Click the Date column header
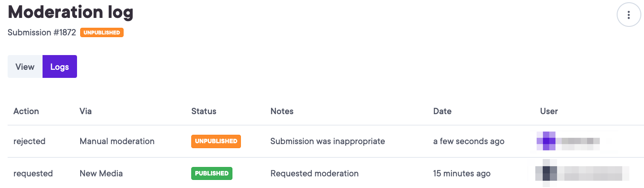The height and width of the screenshot is (188, 644). (442, 111)
